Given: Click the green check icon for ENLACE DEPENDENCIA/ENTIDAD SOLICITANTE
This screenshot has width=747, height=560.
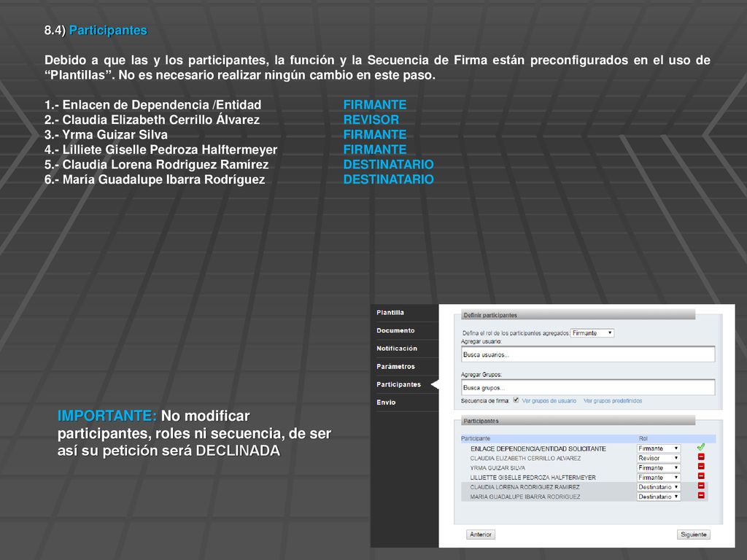Looking at the screenshot, I should click(701, 447).
